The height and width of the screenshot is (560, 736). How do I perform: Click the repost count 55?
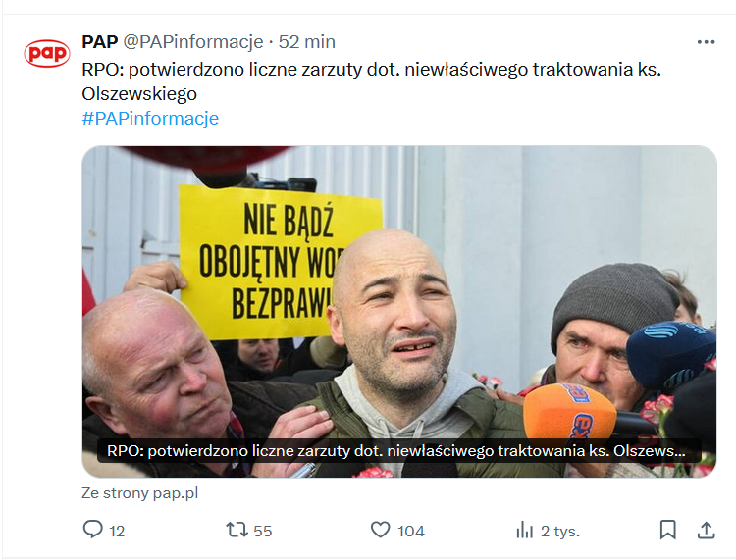[x=262, y=531]
